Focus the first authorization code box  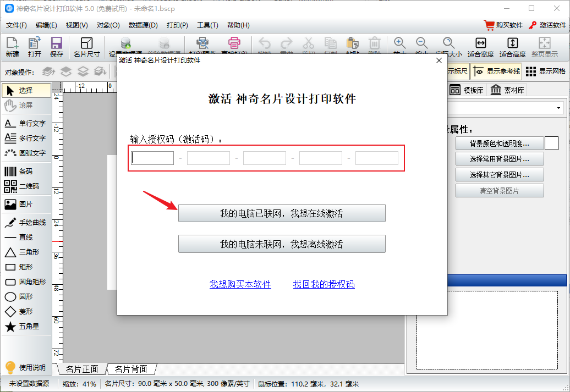pyautogui.click(x=152, y=158)
